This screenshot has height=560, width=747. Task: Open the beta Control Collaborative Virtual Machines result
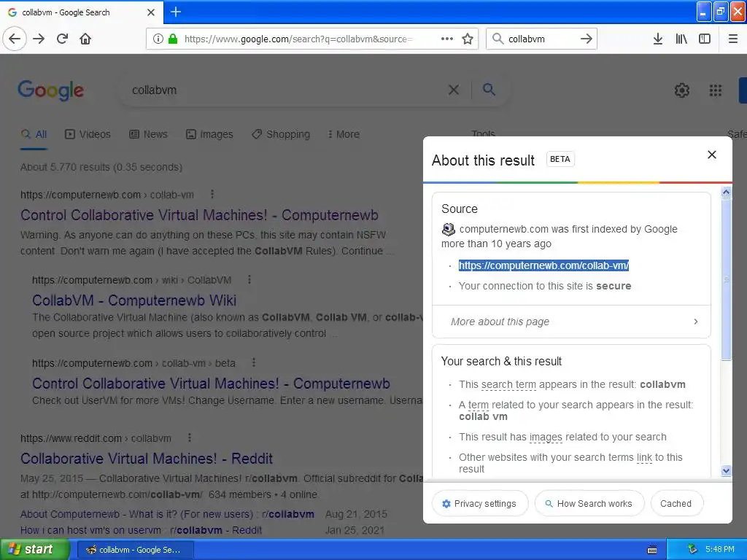point(211,384)
